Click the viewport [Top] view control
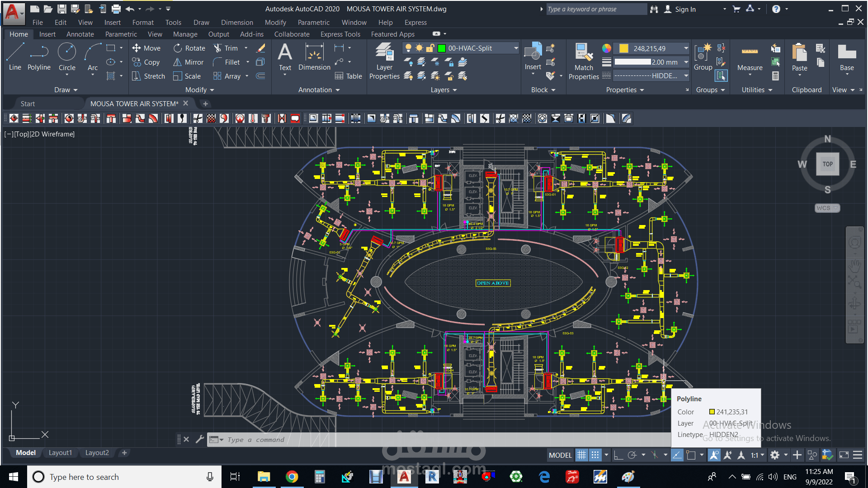Viewport: 868px width, 488px height. pos(21,134)
